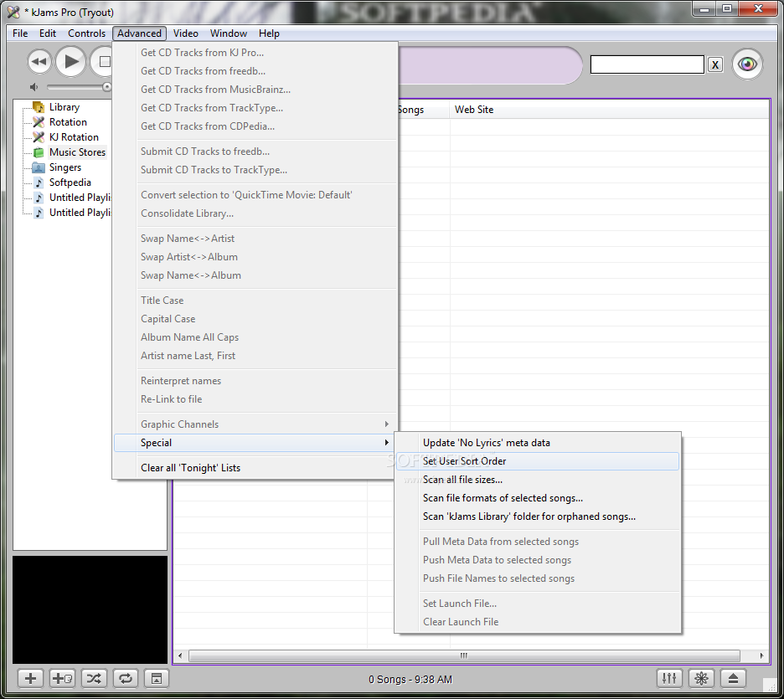
Task: Expand the Graphic Channels submenu
Action: tap(255, 424)
